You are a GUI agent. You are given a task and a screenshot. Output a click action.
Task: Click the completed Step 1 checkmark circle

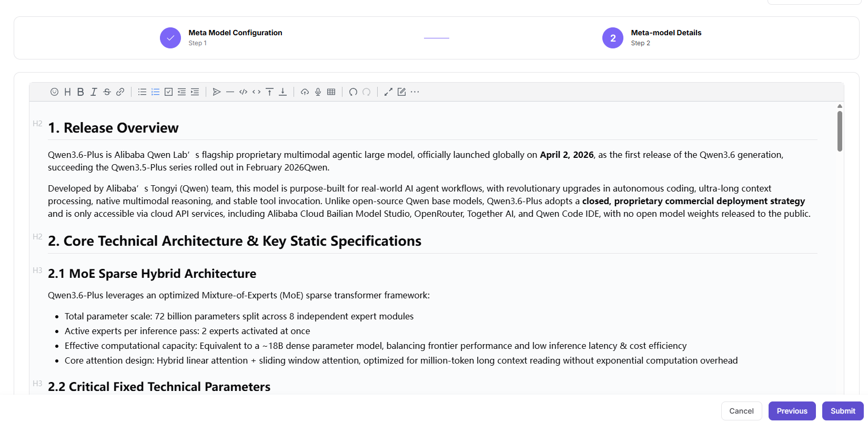point(170,38)
